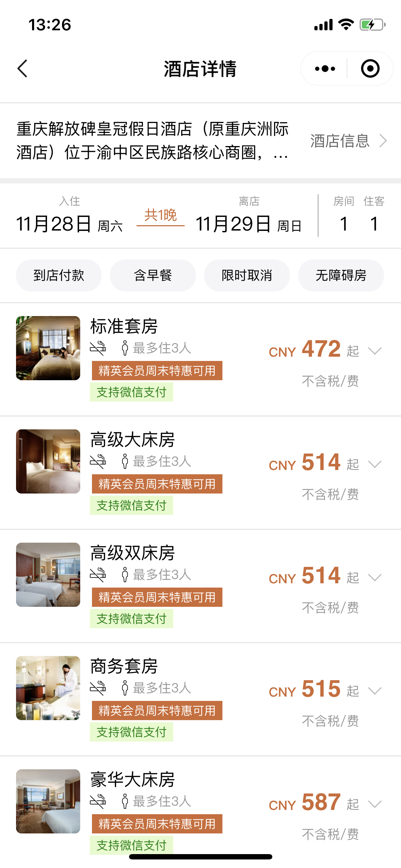
Task: Tap occupancy person icon on 豪华大床房
Action: tap(125, 801)
